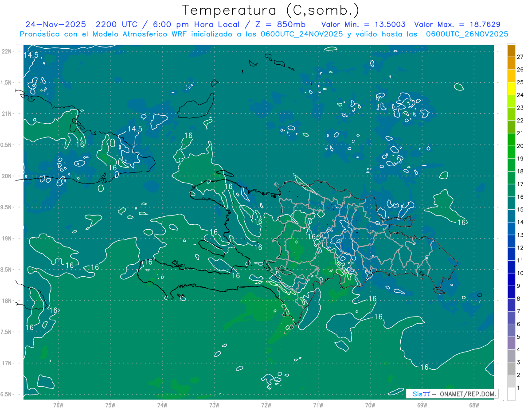Click the "20N" latitude label

(7, 176)
